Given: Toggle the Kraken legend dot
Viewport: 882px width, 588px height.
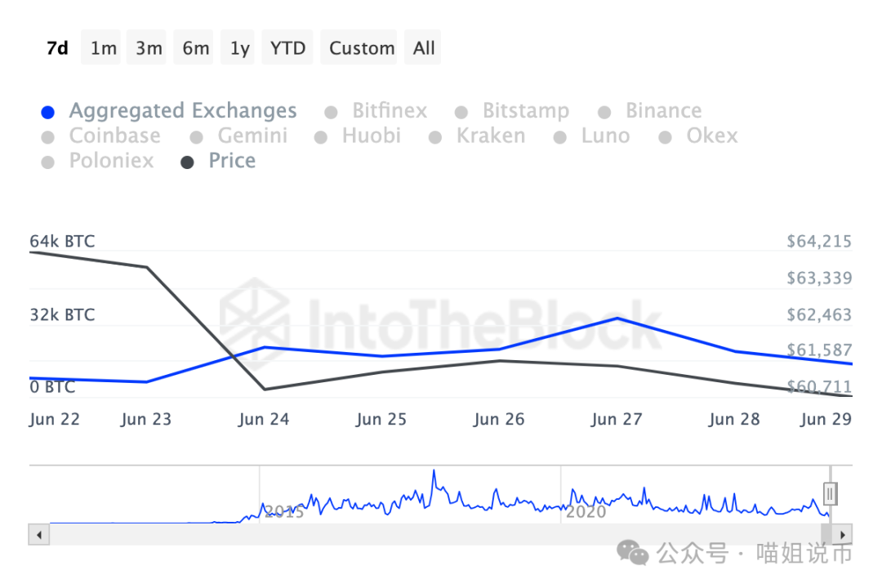Looking at the screenshot, I should click(x=436, y=137).
